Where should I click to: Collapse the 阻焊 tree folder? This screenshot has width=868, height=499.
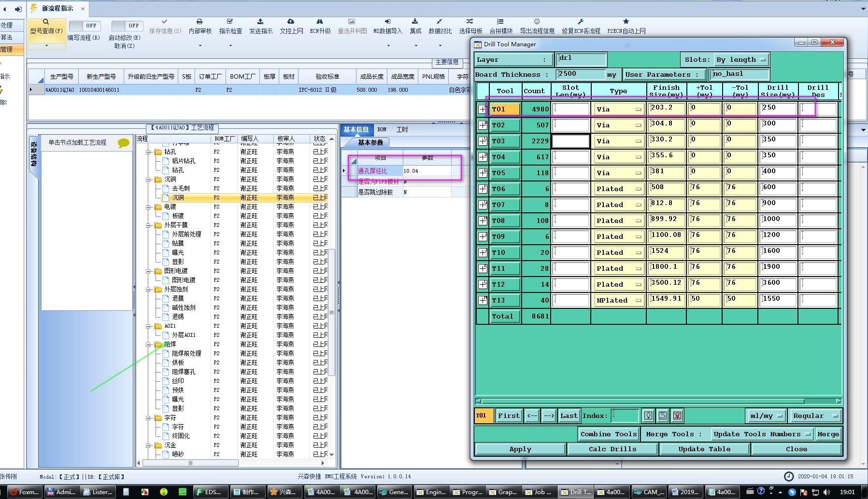(149, 345)
